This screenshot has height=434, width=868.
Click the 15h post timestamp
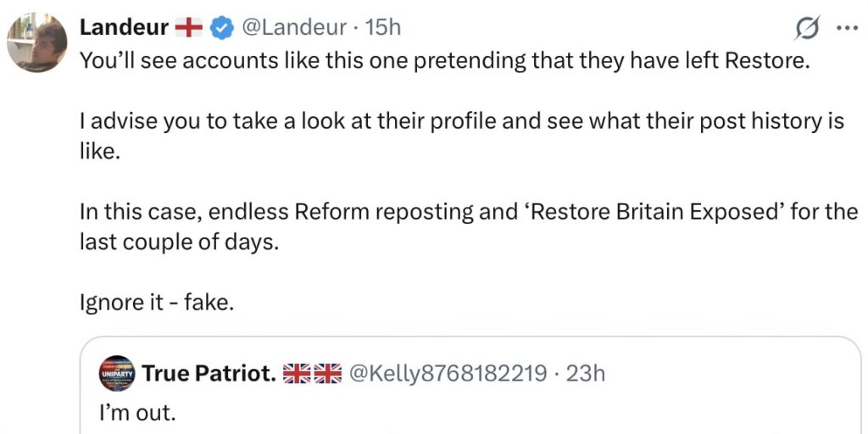[x=382, y=28]
